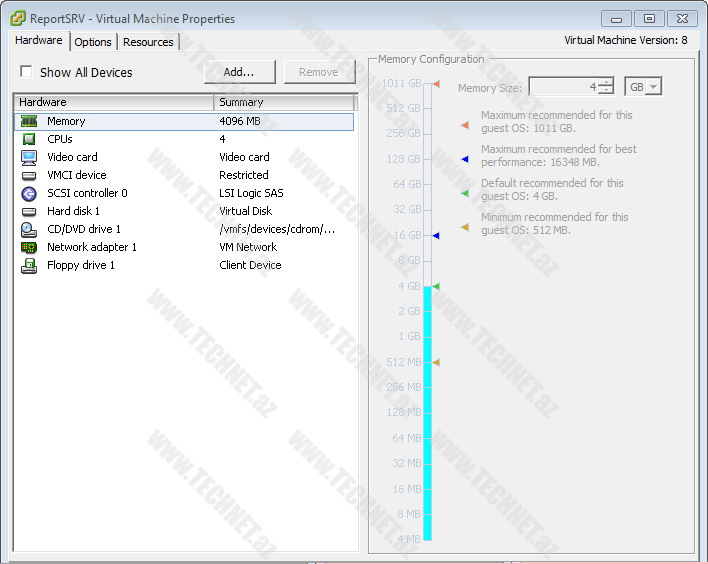This screenshot has width=708, height=564.
Task: Click inside the Memory Size input field
Action: [x=563, y=87]
